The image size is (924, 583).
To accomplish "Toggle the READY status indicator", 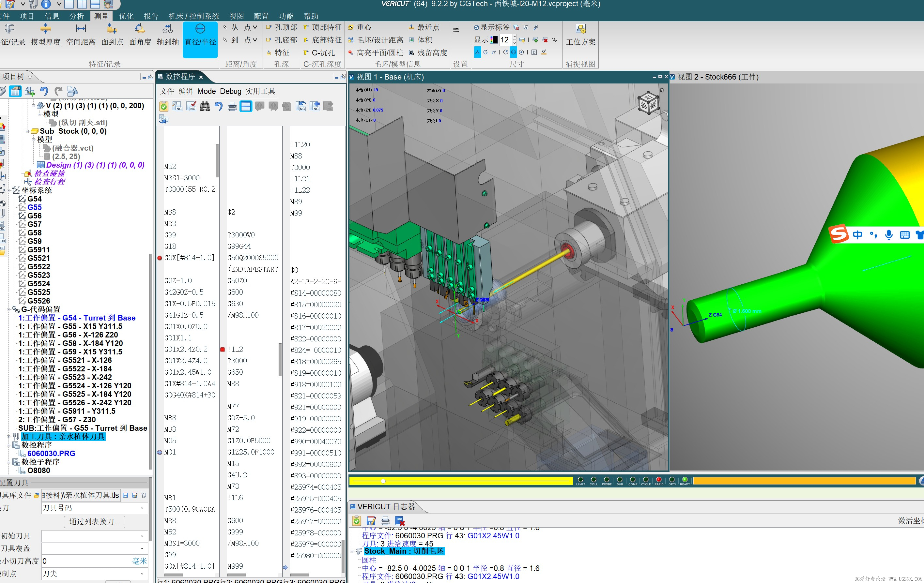I will [x=685, y=480].
